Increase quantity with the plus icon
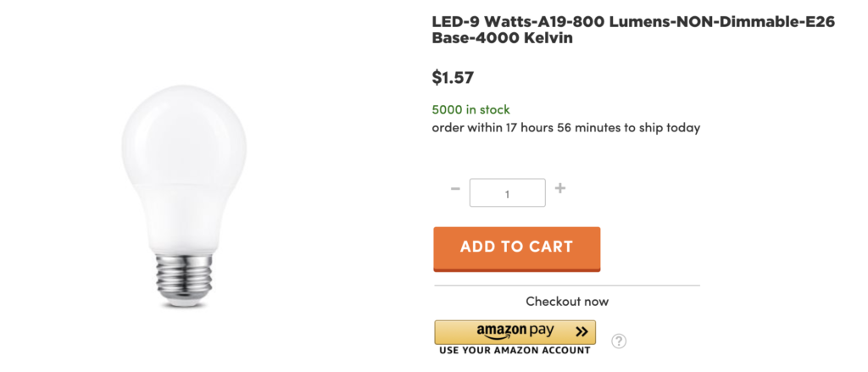 (x=559, y=188)
